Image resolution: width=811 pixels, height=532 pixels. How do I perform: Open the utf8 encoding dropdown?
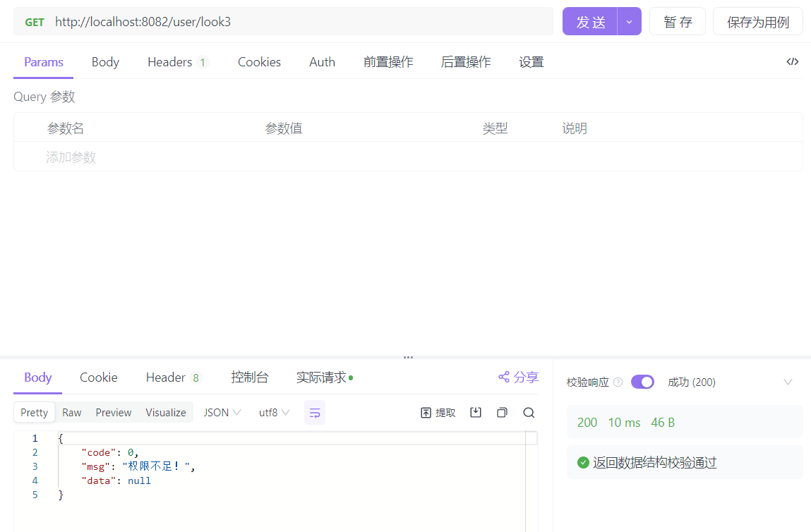tap(274, 413)
